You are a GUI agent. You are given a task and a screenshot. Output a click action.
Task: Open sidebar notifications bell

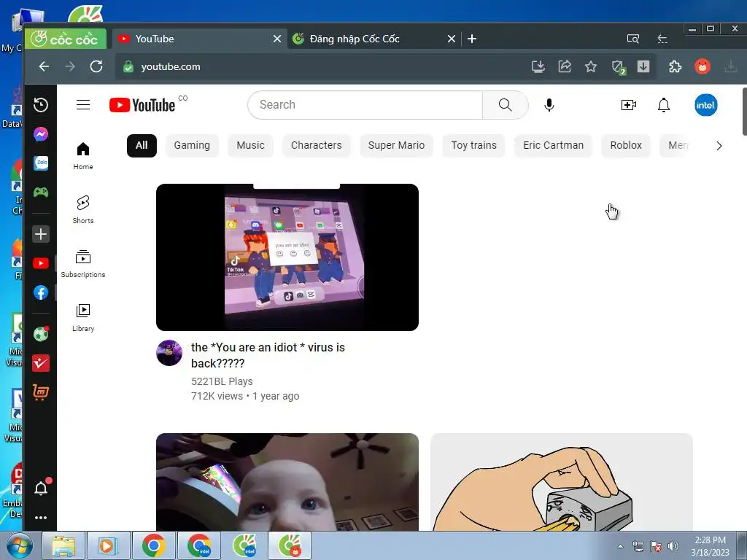tap(41, 488)
